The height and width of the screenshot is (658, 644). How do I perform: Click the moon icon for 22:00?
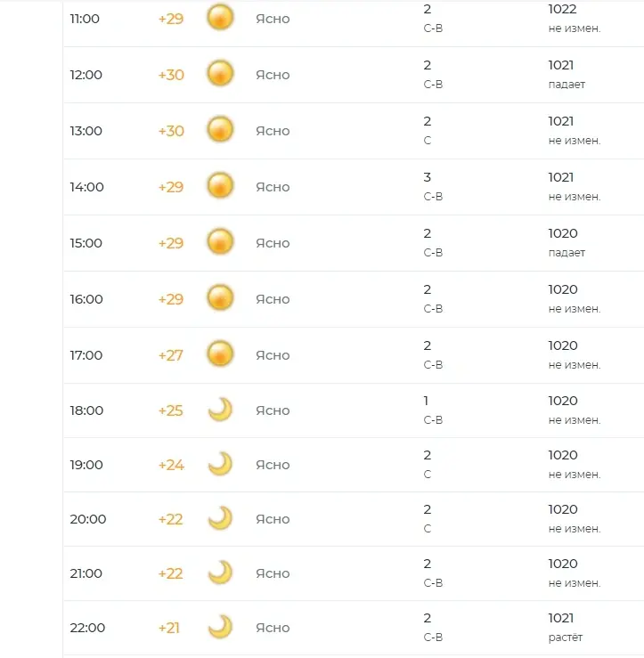coord(220,627)
